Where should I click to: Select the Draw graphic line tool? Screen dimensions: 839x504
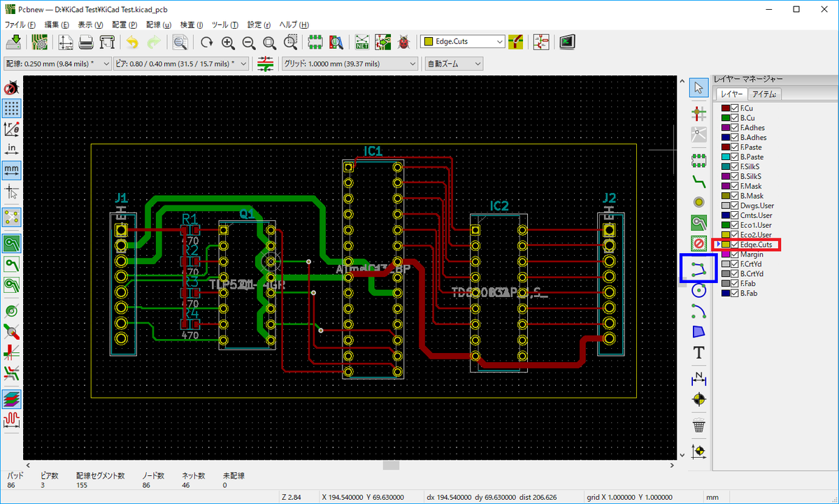click(698, 268)
